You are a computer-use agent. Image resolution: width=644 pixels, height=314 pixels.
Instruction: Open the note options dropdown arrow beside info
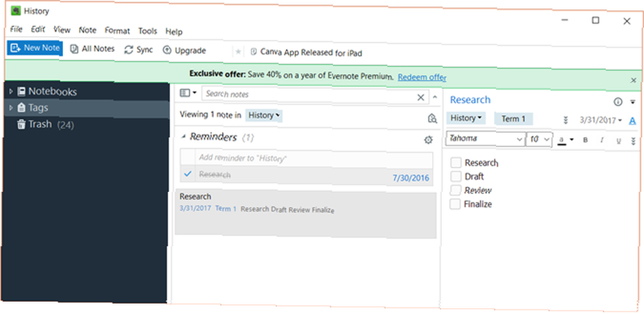[x=632, y=102]
